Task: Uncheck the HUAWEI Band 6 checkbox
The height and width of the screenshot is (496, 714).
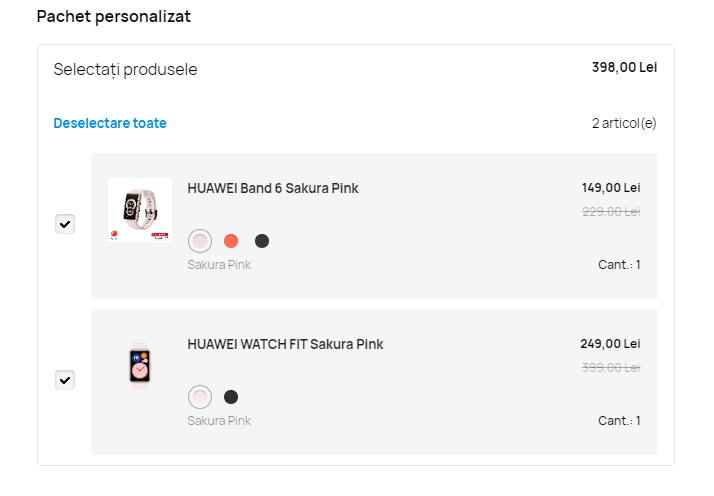Action: 65,224
